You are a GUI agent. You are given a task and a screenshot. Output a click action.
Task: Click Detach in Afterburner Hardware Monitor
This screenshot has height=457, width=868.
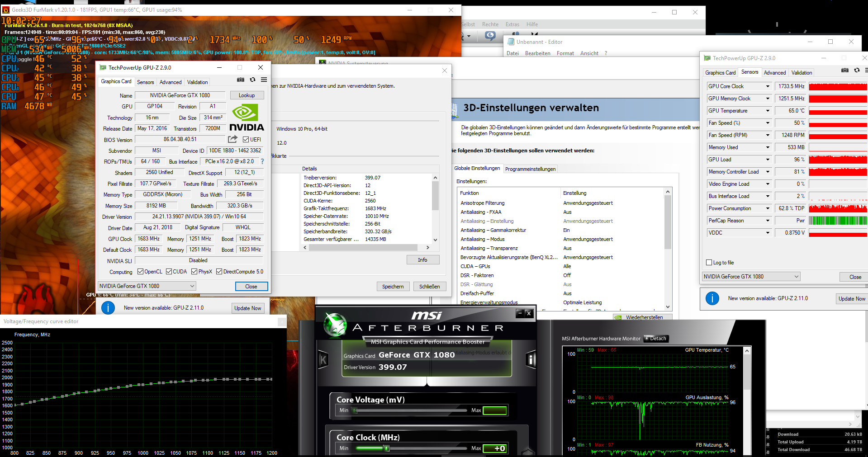(656, 339)
